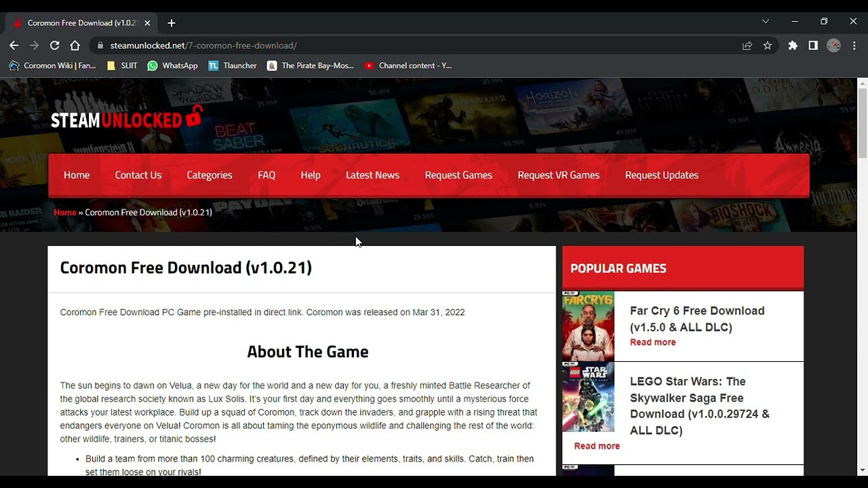Select the Coromon Free Download browser tab
Viewport: 868px width, 488px height.
pyautogui.click(x=80, y=23)
